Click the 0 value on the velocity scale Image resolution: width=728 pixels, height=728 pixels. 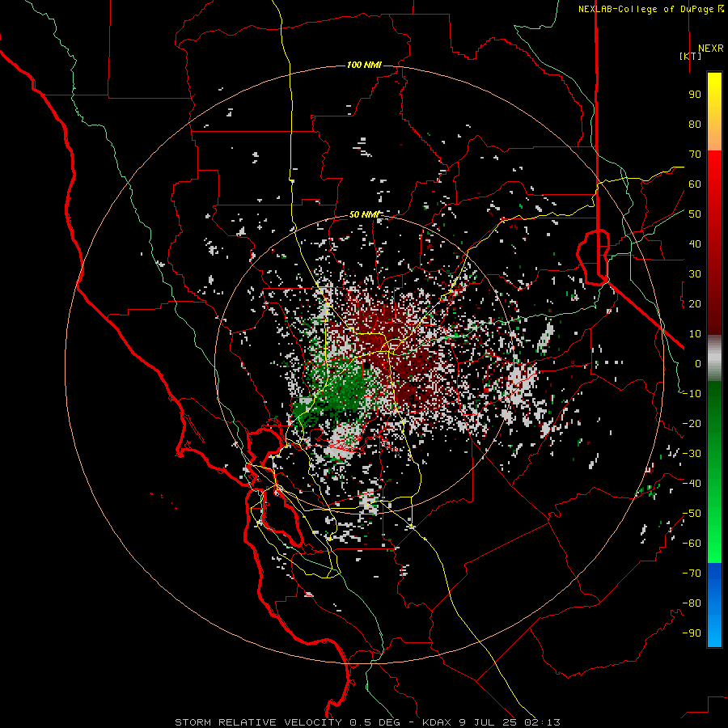pos(698,363)
